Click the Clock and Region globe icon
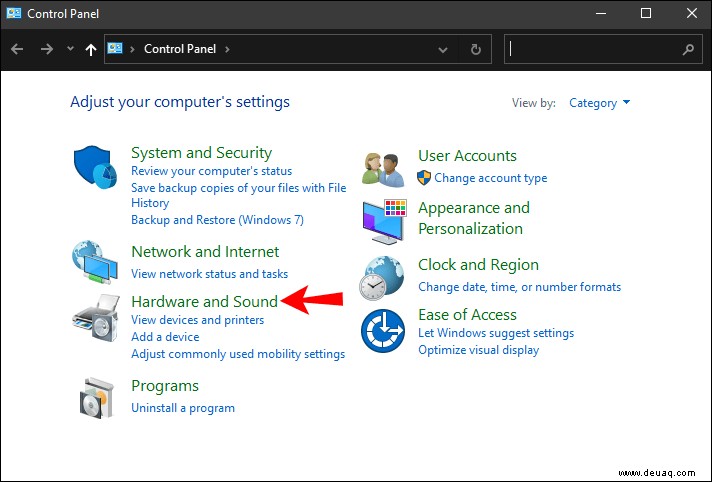Screen dimensions: 712x482 [x=381, y=278]
